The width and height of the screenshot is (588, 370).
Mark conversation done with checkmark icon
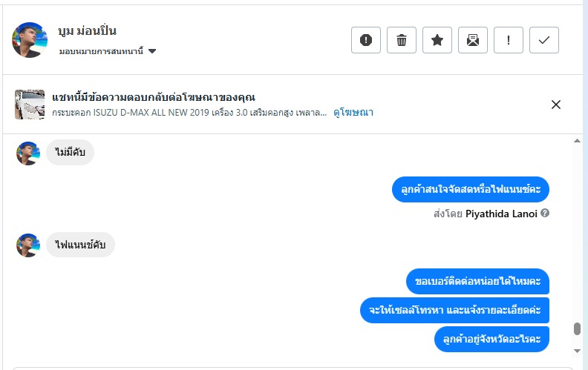pos(544,40)
